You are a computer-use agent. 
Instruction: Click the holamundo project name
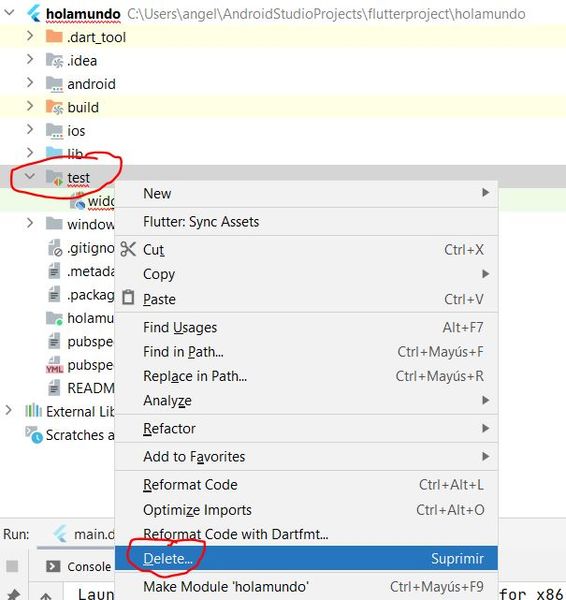83,14
